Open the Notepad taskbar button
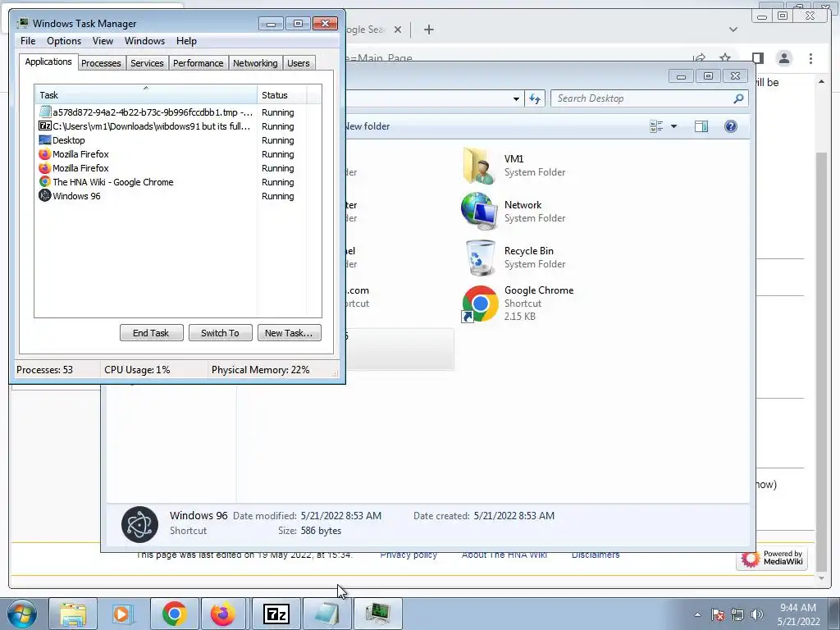This screenshot has height=630, width=840. [x=327, y=614]
